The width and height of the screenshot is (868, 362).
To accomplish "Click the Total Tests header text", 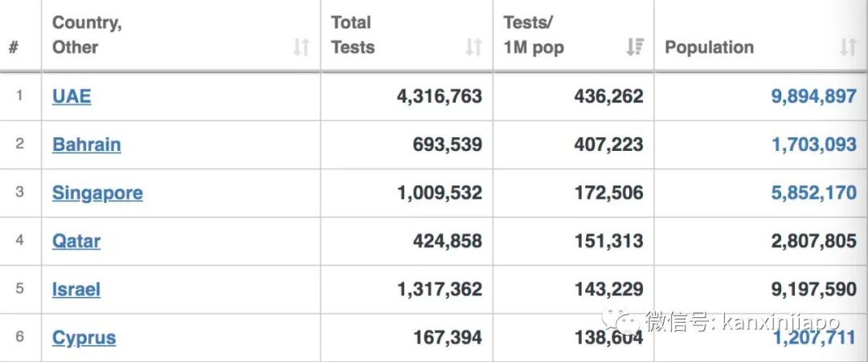I will [353, 35].
